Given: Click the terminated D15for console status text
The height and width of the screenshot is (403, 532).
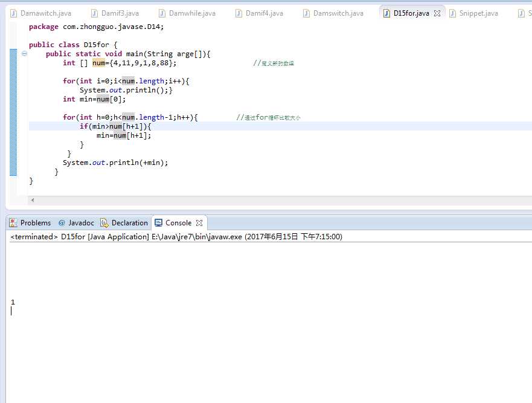Looking at the screenshot, I should tap(176, 237).
